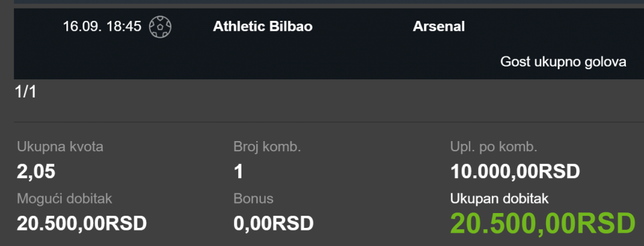
Task: Click the Broj komb. label
Action: (268, 147)
